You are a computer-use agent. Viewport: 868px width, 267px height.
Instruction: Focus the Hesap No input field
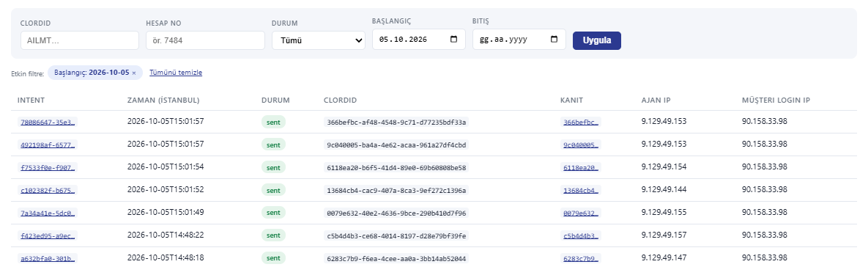(x=205, y=40)
